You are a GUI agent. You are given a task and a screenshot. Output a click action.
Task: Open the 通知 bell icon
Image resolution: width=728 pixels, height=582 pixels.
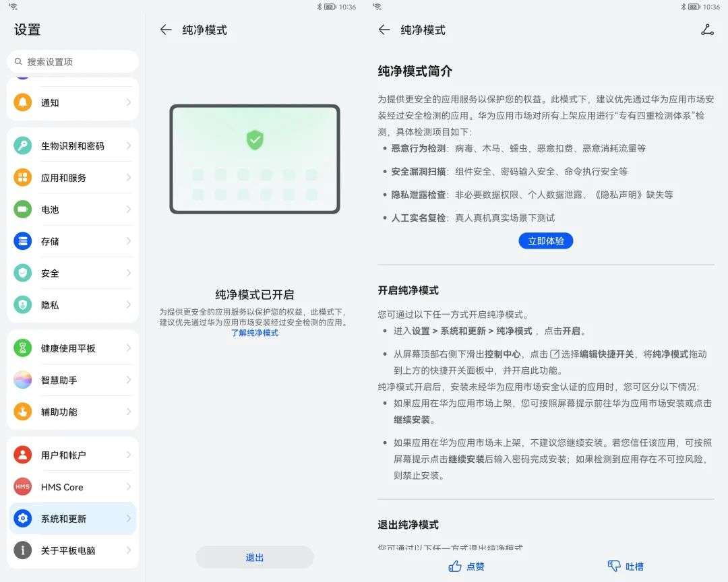coord(23,102)
